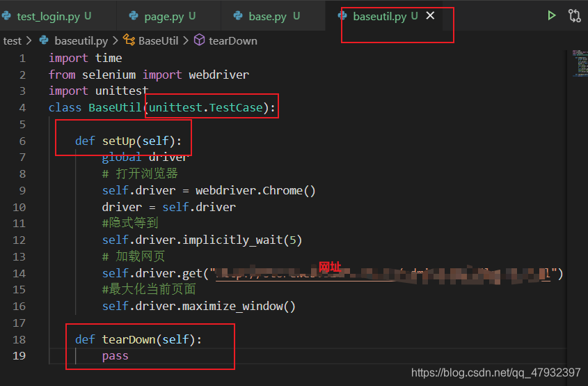The width and height of the screenshot is (588, 386).
Task: Click the class symbol icon in breadcrumb
Action: pos(129,40)
